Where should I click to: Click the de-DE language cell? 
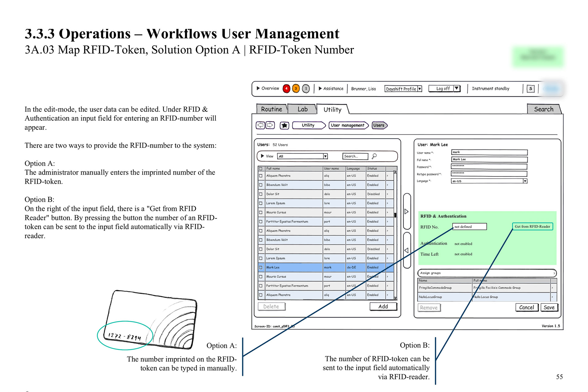356,267
